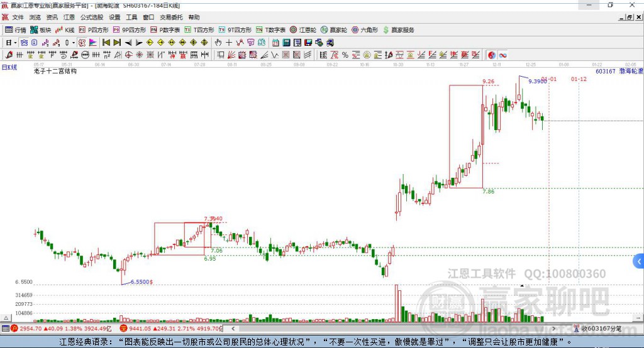The height and width of the screenshot is (348, 644).
Task: Expand the candlestick style dropdown arrow
Action: [74, 43]
